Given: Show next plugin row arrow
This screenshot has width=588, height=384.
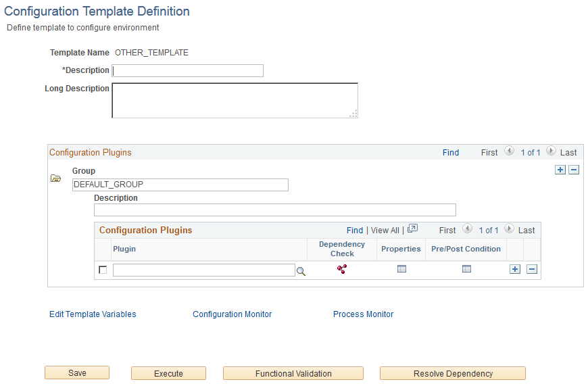Looking at the screenshot, I should point(509,229).
